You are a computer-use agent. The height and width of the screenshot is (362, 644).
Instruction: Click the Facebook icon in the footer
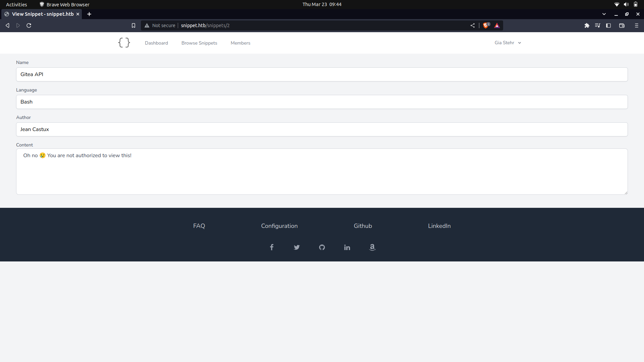271,247
